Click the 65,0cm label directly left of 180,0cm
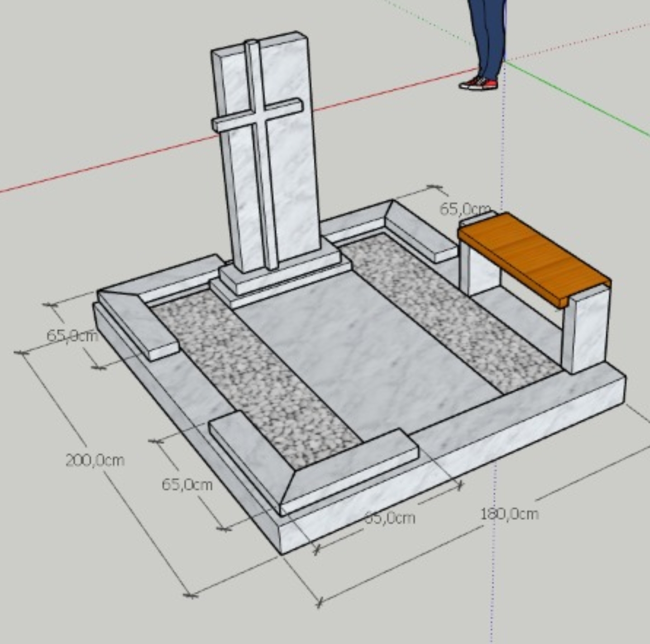Screen dimensions: 650x644 click(x=390, y=518)
